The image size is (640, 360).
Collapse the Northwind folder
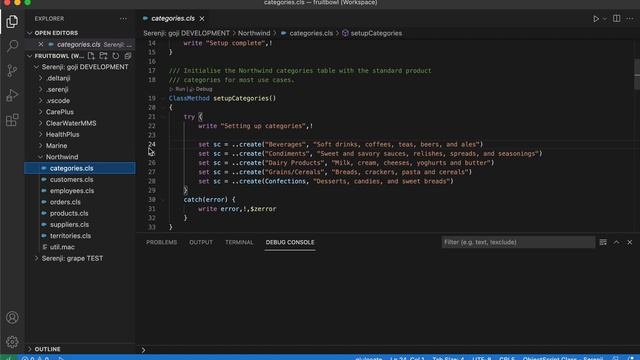click(40, 157)
